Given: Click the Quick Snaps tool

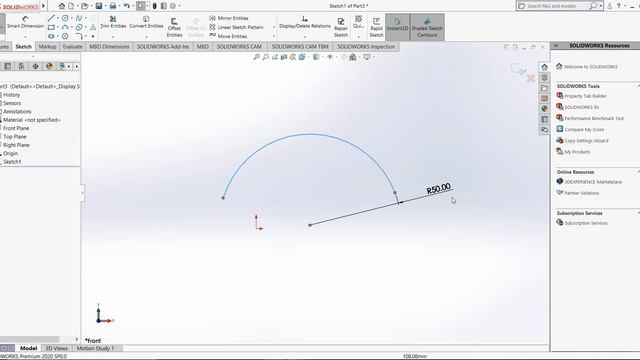Looking at the screenshot, I should (x=358, y=22).
